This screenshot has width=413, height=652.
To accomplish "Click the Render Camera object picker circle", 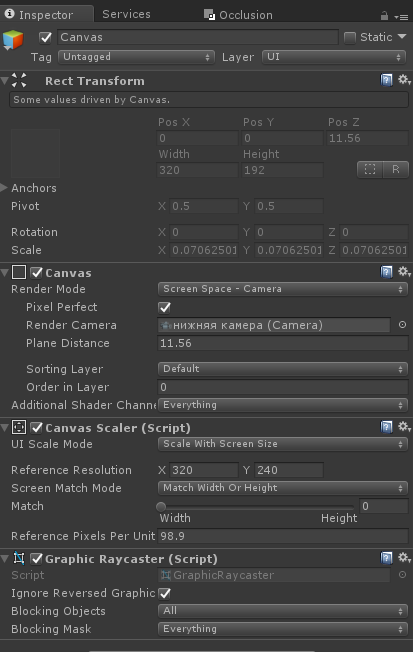I will point(402,325).
